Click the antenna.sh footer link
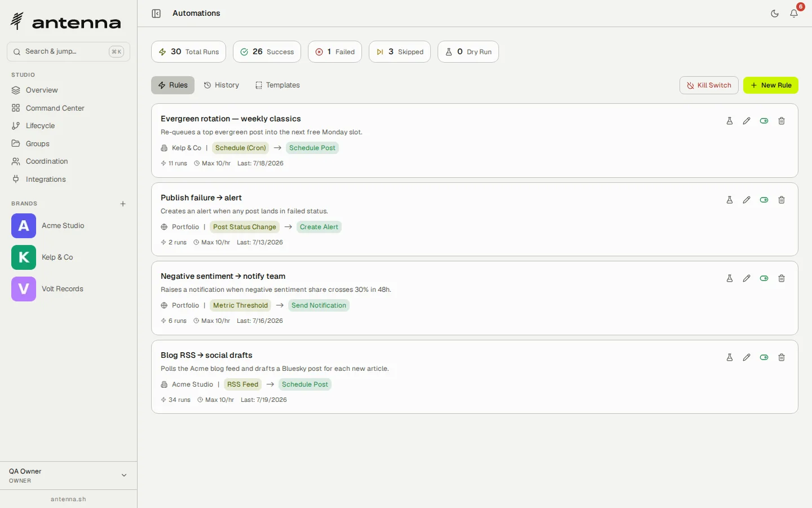812x508 pixels. point(68,500)
